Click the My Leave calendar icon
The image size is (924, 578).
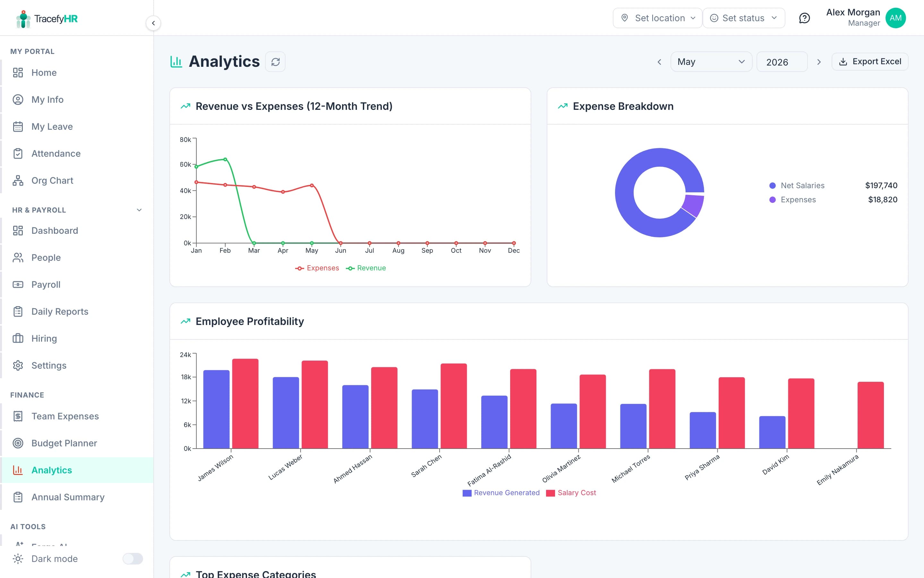pos(18,127)
